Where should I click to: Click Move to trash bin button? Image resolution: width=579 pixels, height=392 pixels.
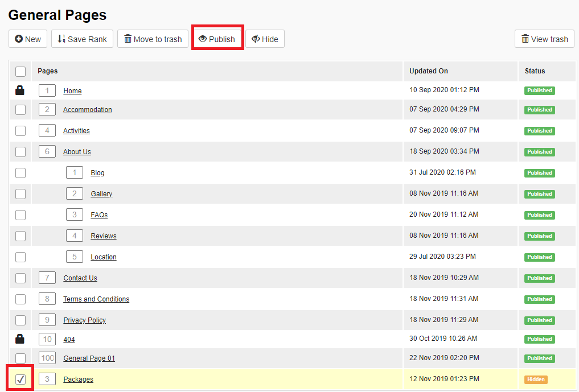tap(153, 39)
